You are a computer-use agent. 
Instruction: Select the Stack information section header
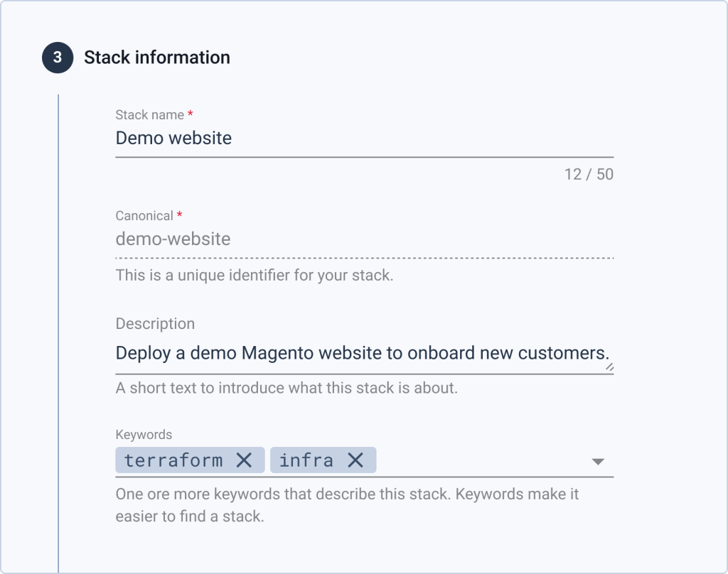pos(157,58)
